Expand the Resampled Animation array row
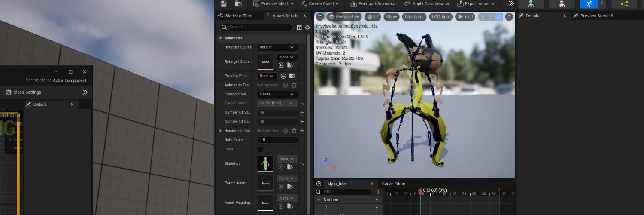644x215 pixels. click(221, 131)
